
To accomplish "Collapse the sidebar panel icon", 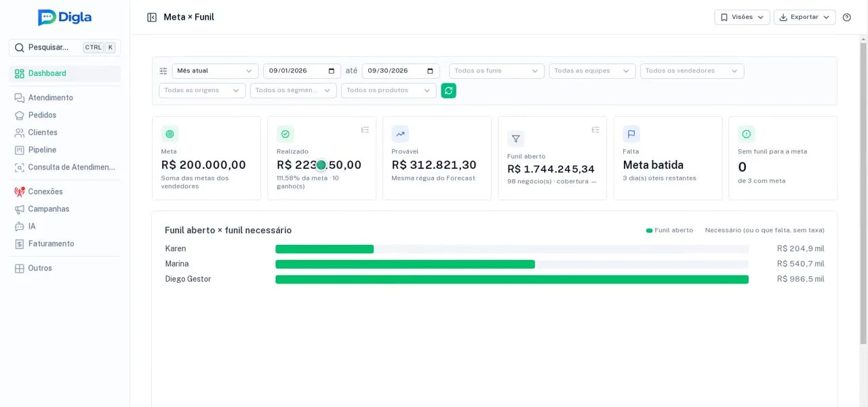I will (x=152, y=17).
